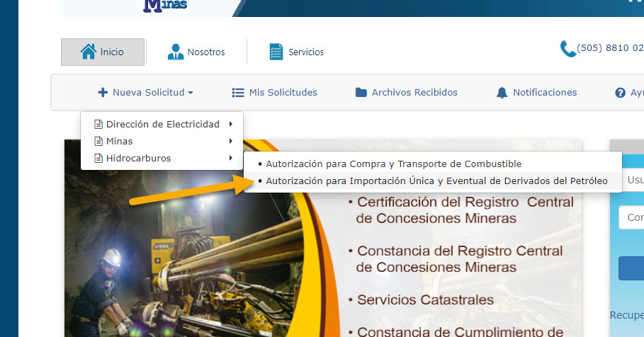Expand the Nueva Solicitud dropdown
The image size is (644, 337).
point(146,92)
